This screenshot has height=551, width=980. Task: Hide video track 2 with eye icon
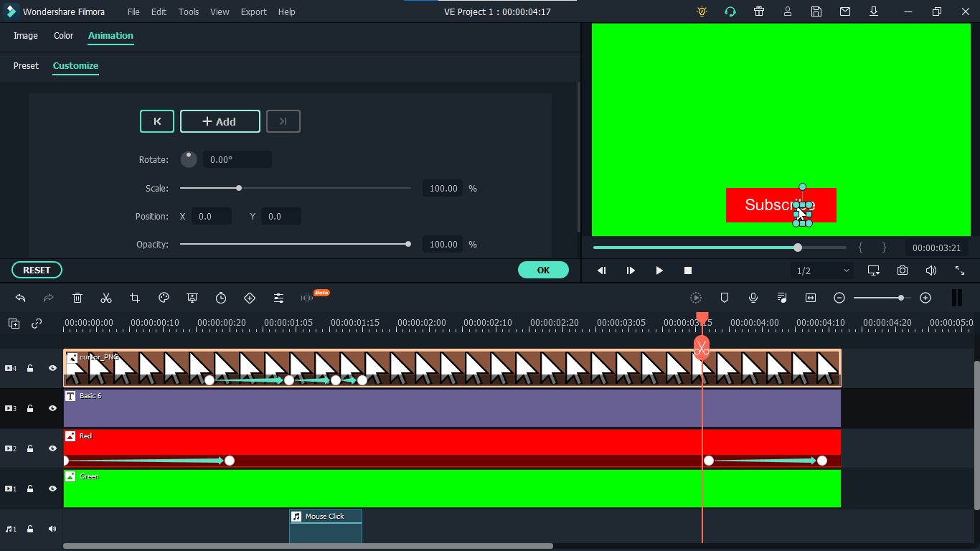point(52,448)
